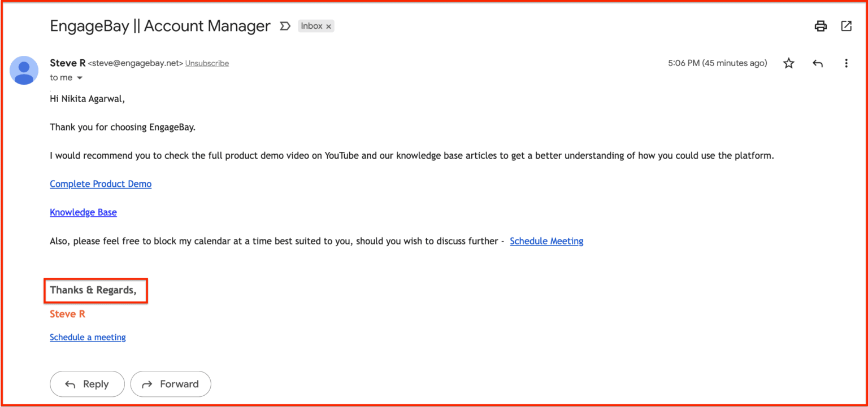Select the Inbox label tag
This screenshot has height=407, width=868.
311,26
